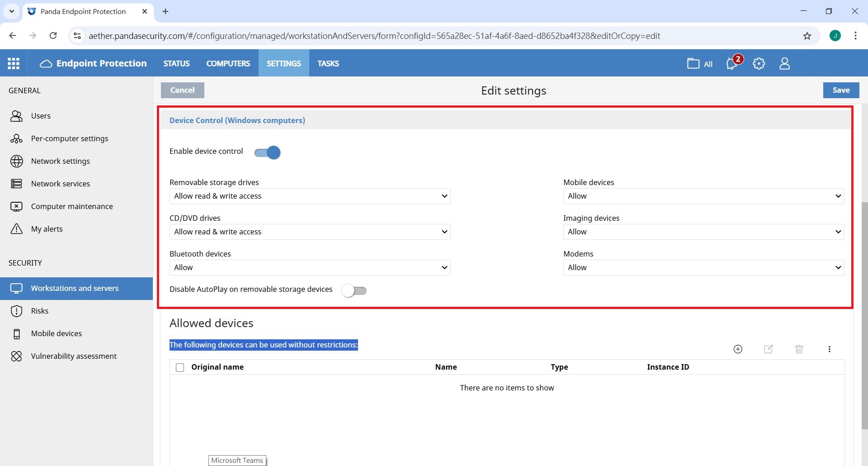Image resolution: width=868 pixels, height=466 pixels.
Task: Open the Modems permission dropdown
Action: (x=703, y=267)
